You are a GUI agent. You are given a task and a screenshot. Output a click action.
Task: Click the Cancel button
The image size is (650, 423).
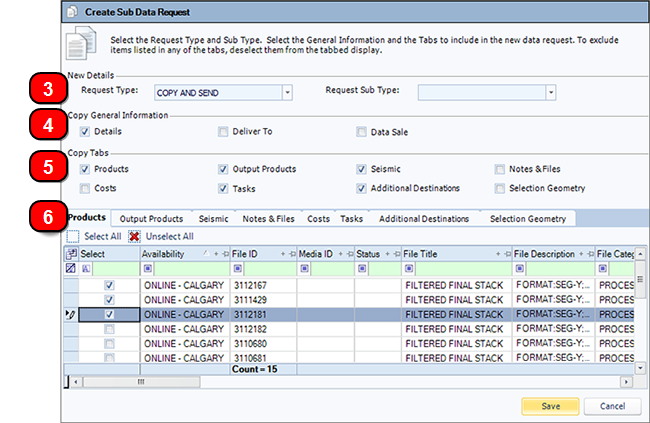[612, 406]
